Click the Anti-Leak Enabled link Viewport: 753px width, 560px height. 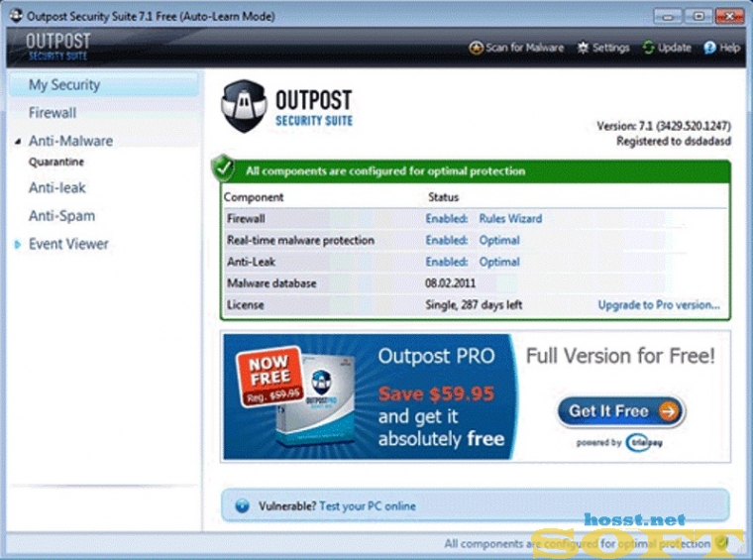coord(446,262)
